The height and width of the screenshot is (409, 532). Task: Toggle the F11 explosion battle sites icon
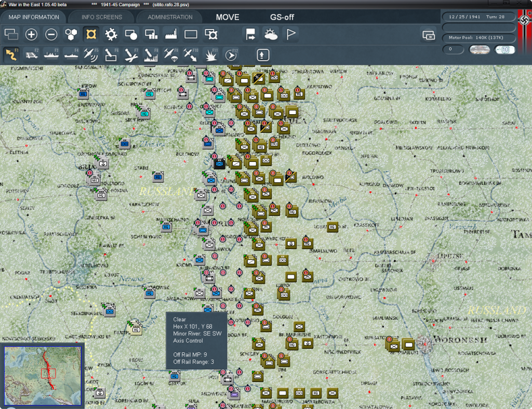click(x=211, y=54)
